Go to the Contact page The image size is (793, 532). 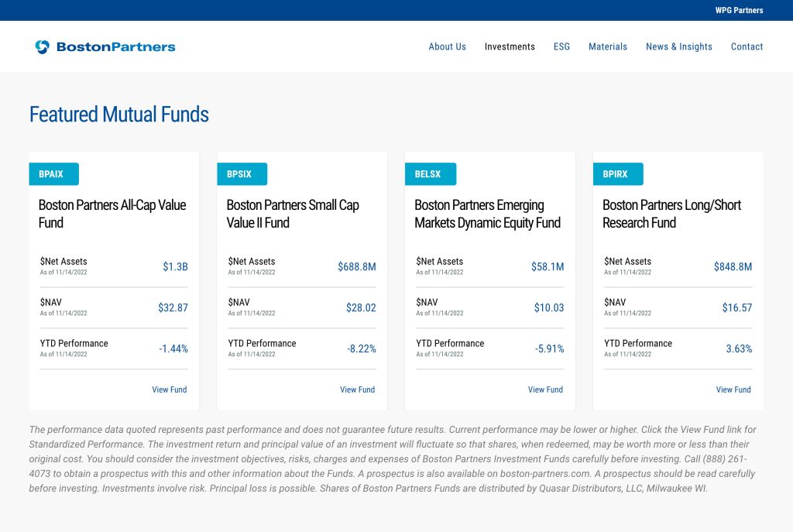point(747,46)
